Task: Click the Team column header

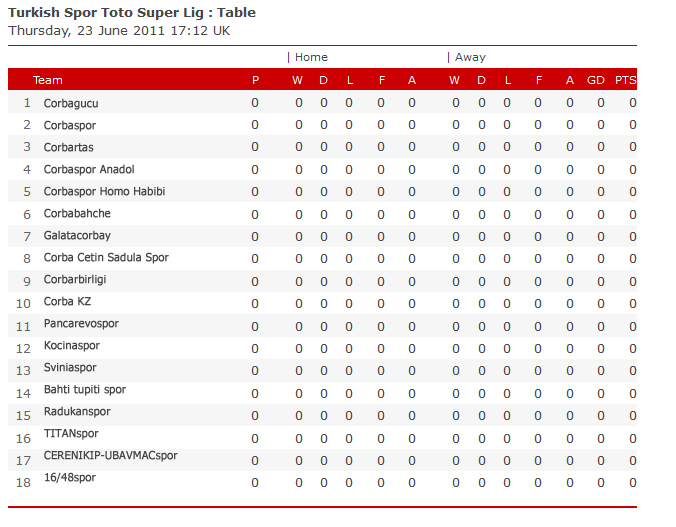Action: pyautogui.click(x=47, y=80)
